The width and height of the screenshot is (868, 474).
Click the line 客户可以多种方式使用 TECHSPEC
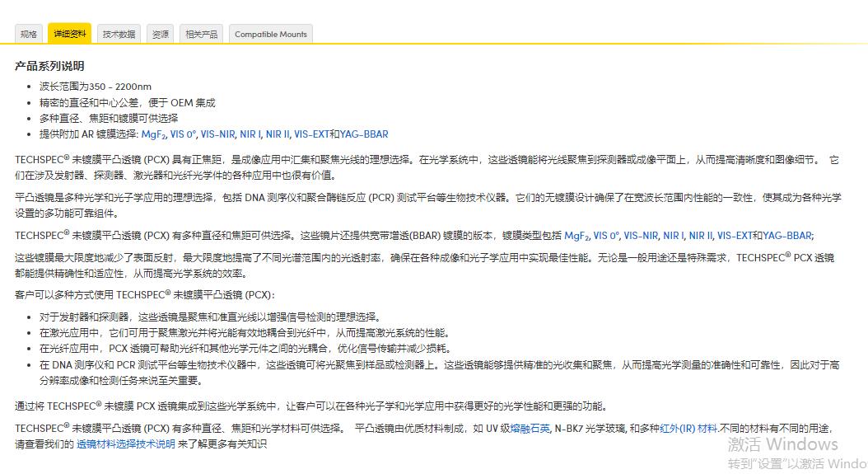pyautogui.click(x=145, y=295)
